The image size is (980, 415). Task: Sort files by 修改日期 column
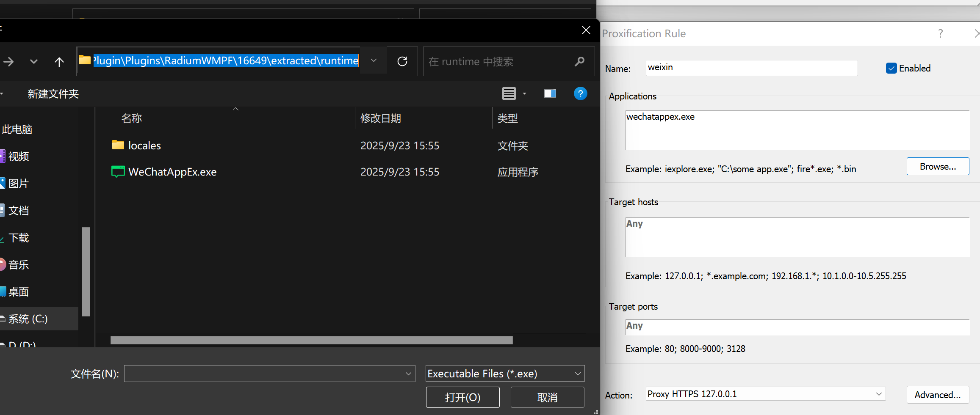coord(381,118)
